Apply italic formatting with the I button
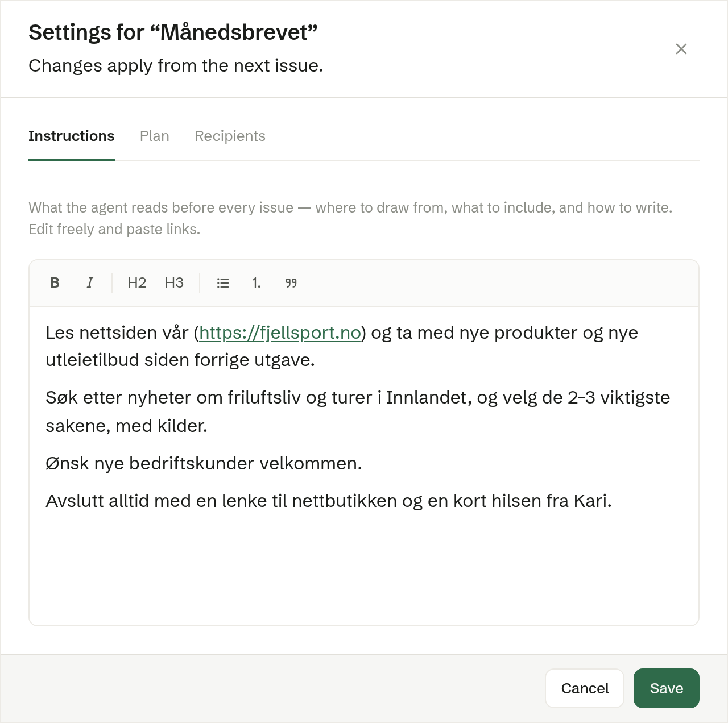 click(x=90, y=283)
